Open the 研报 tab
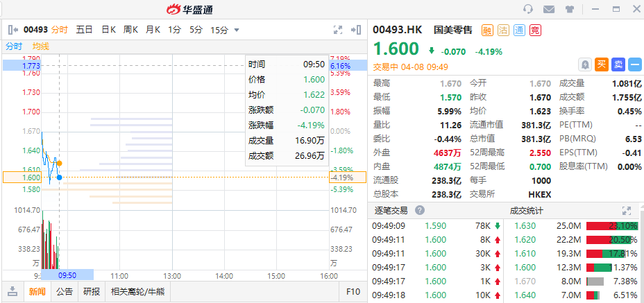This screenshot has height=303, width=644. pos(92,292)
